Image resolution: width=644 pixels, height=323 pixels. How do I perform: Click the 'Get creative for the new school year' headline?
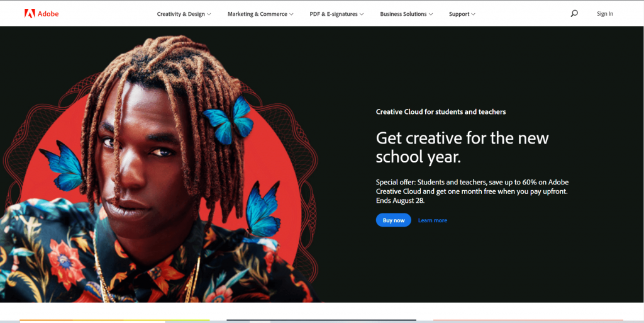tap(462, 147)
